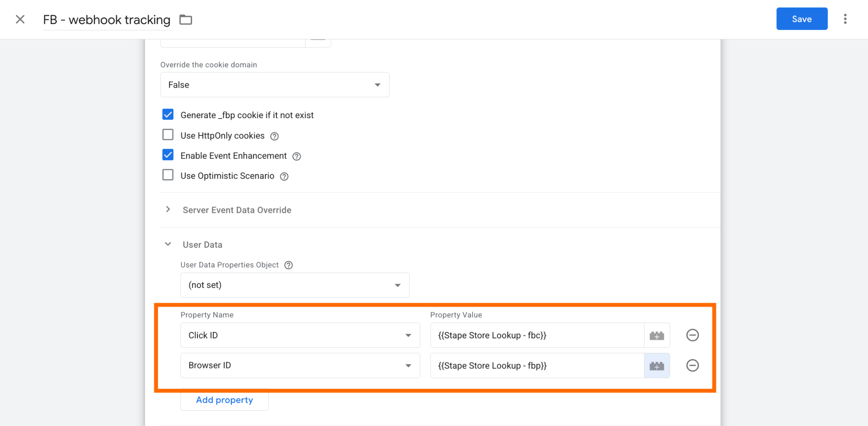This screenshot has width=868, height=426.
Task: Show help for User Data Properties Object
Action: coord(289,265)
